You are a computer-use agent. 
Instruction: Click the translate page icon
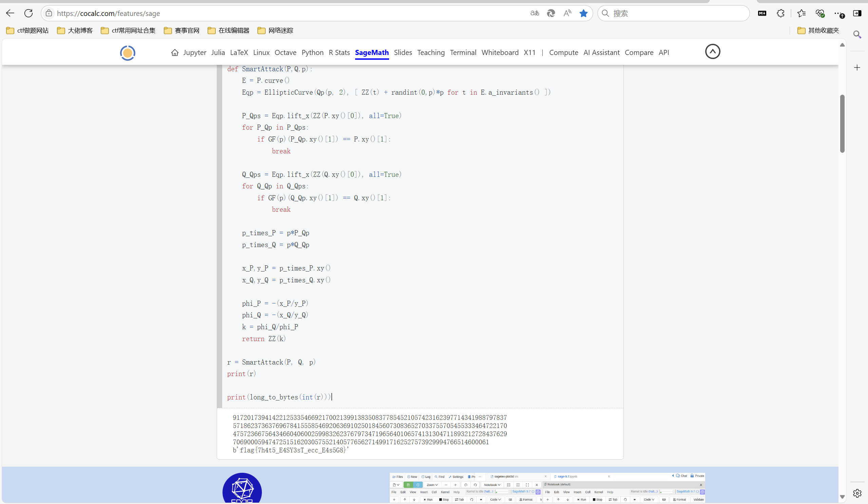click(535, 13)
